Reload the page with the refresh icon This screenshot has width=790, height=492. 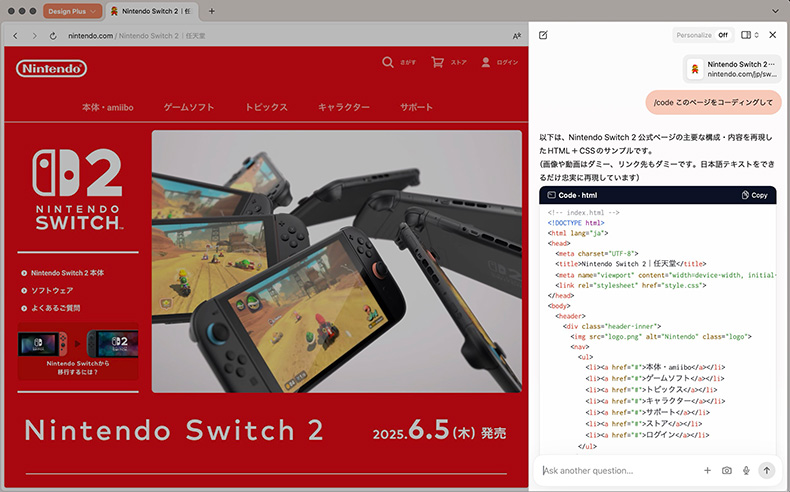point(53,36)
